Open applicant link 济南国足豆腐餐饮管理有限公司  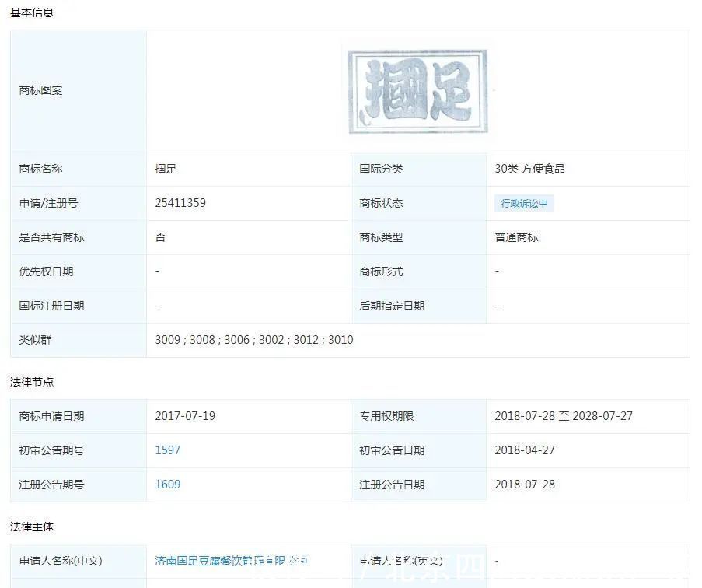click(232, 561)
